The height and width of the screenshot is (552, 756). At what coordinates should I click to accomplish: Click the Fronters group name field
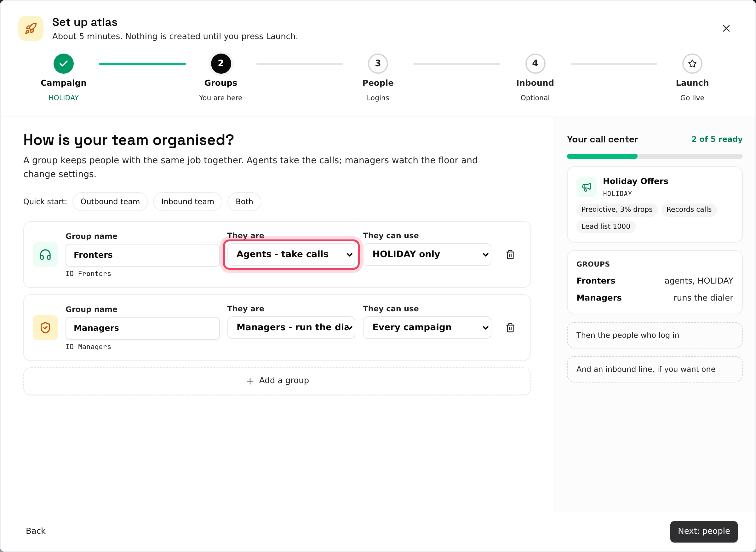coord(143,255)
